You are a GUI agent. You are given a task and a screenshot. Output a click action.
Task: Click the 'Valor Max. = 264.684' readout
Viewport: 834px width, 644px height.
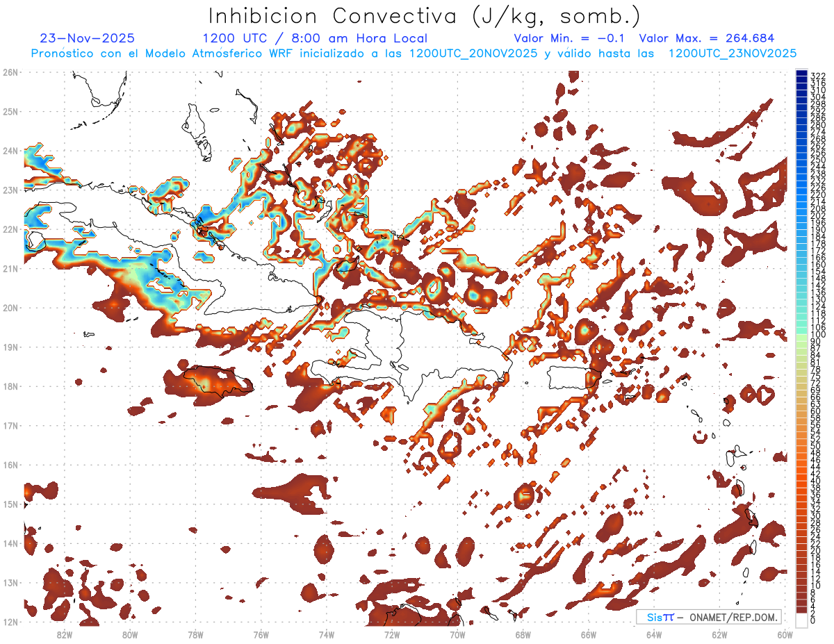coord(706,38)
